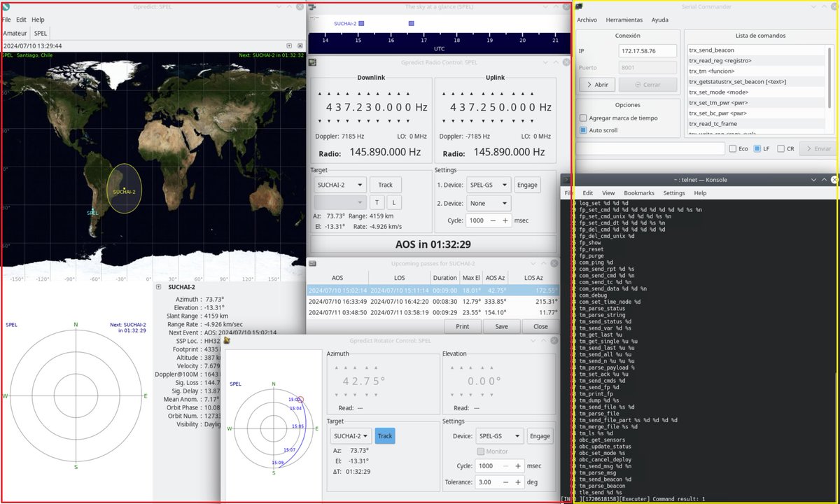Click the Gpredict main window icon
Viewport: 840px width, 504px height.
point(6,6)
